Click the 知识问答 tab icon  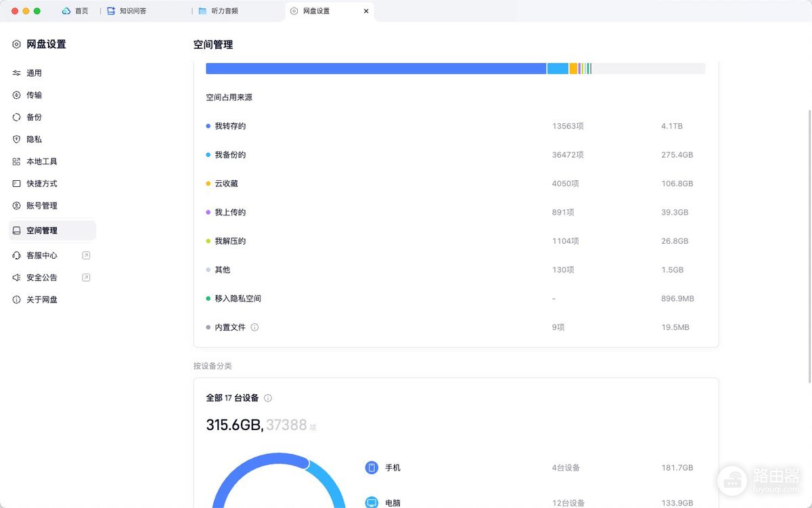(x=111, y=11)
